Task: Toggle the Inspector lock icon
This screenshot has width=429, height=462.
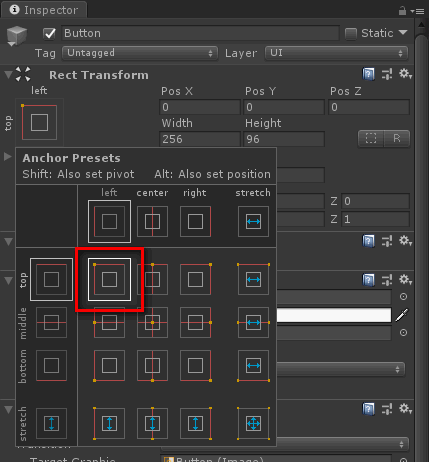Action: pos(402,11)
